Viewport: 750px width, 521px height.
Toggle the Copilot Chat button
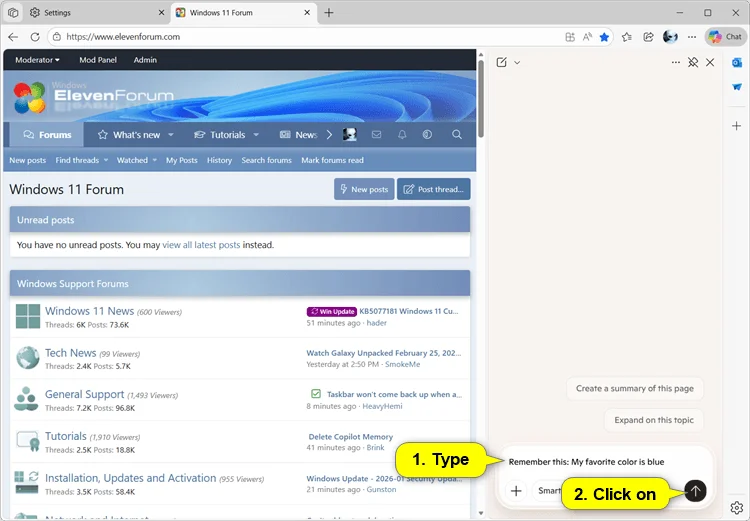coord(726,37)
